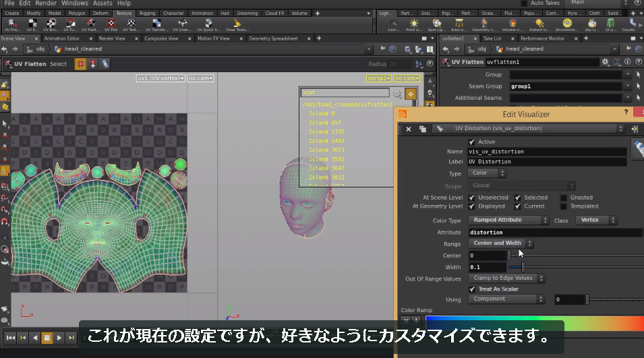This screenshot has width=644, height=358.
Task: Stop playback with the stop button
Action: point(47,338)
